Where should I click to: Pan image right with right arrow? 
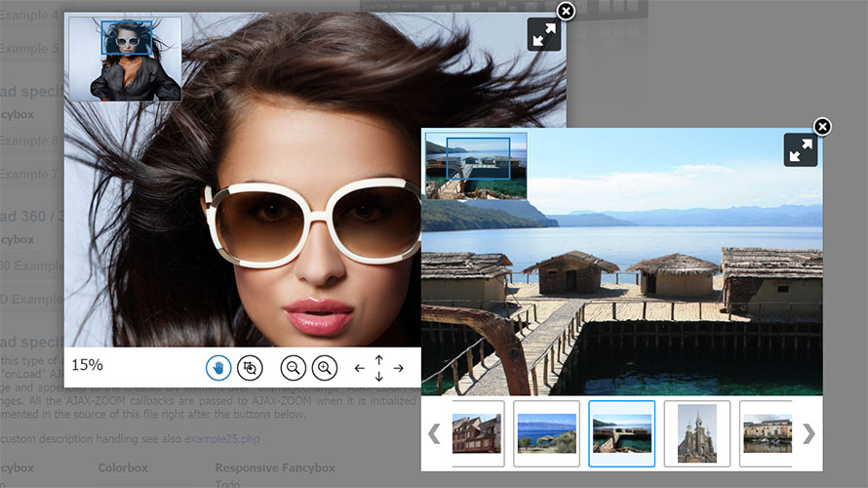pos(399,368)
